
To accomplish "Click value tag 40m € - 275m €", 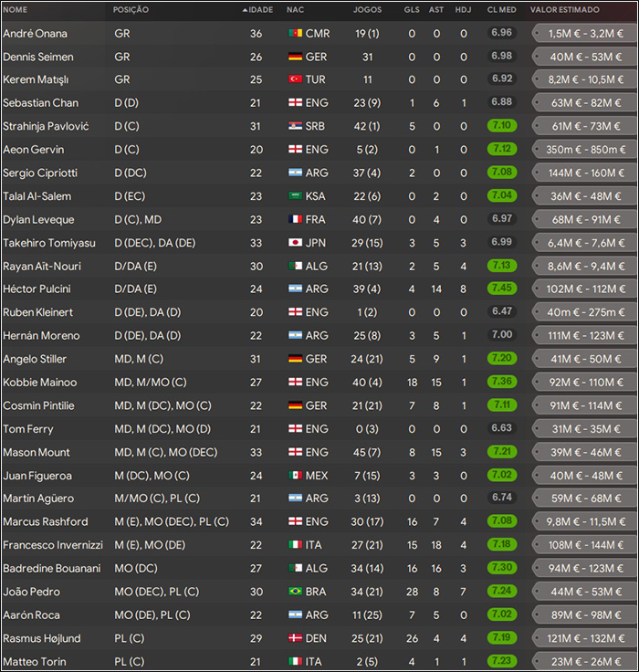I will click(x=585, y=312).
